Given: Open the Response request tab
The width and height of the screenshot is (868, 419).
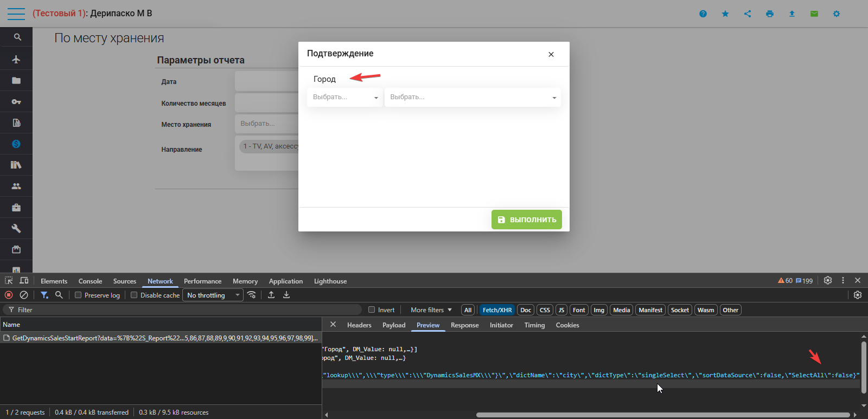Looking at the screenshot, I should point(465,325).
